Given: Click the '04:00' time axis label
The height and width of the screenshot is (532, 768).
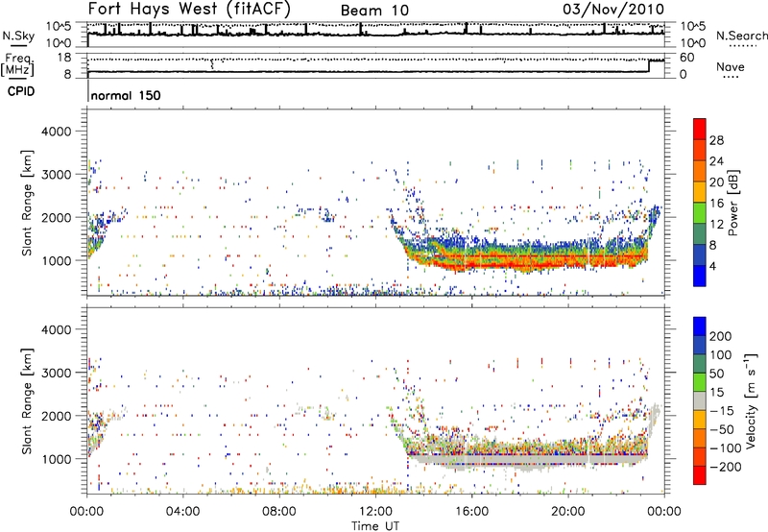Looking at the screenshot, I should click(182, 512).
